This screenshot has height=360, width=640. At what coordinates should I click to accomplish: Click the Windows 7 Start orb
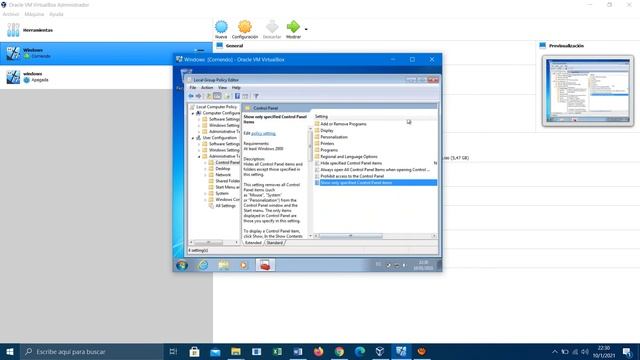pyautogui.click(x=182, y=265)
